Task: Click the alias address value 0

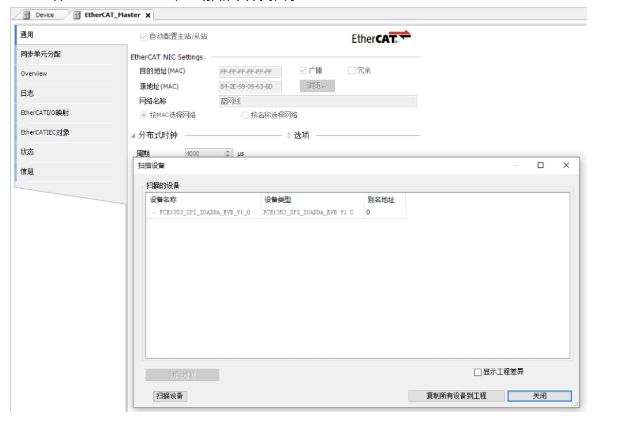Action: (368, 212)
